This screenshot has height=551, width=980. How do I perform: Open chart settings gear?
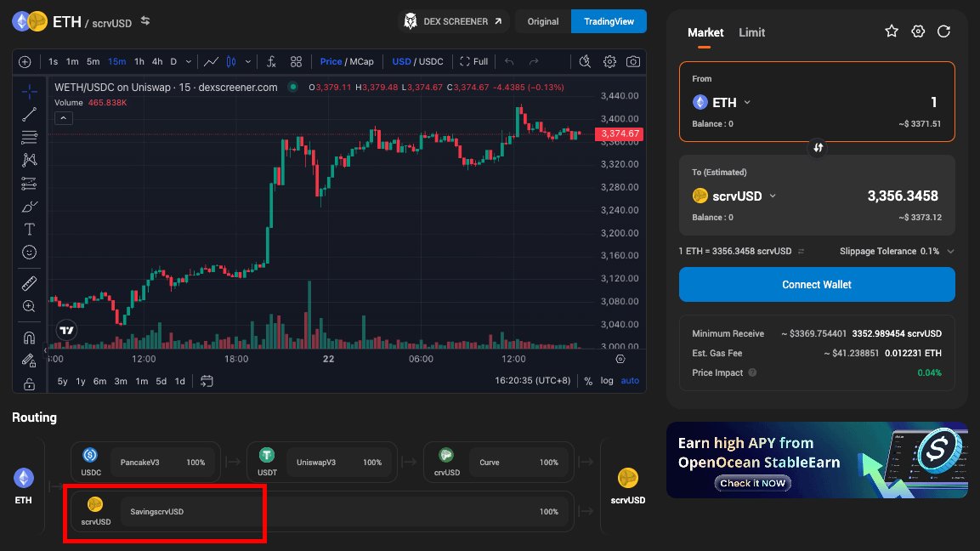pos(609,61)
